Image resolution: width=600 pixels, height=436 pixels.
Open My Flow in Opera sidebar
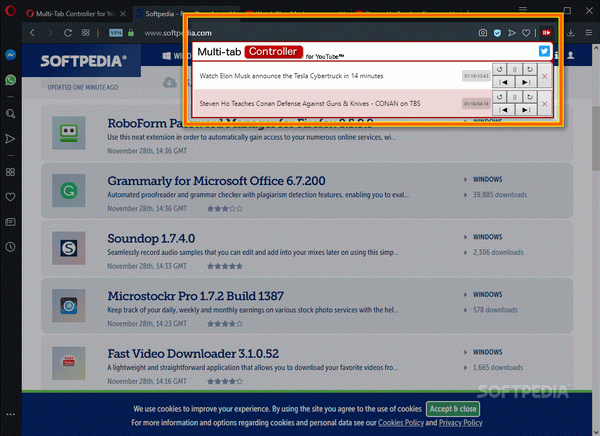tap(10, 139)
